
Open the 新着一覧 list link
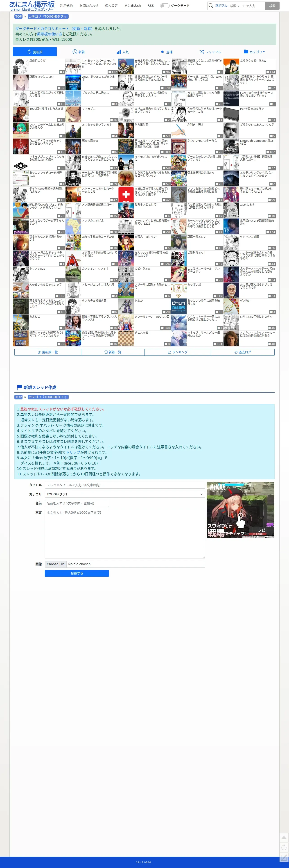113,352
